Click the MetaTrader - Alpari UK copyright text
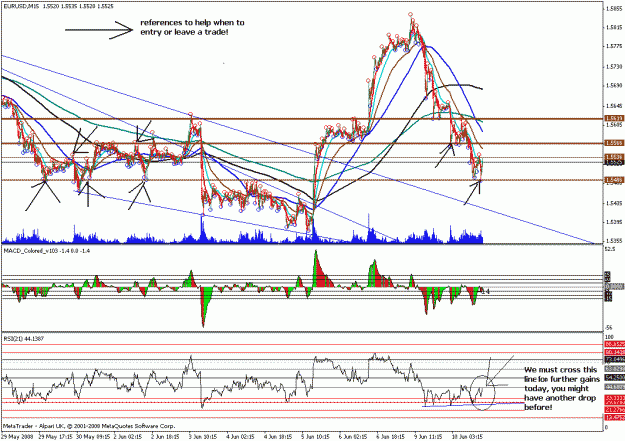Screen dimensions: 625x441 tap(89, 426)
